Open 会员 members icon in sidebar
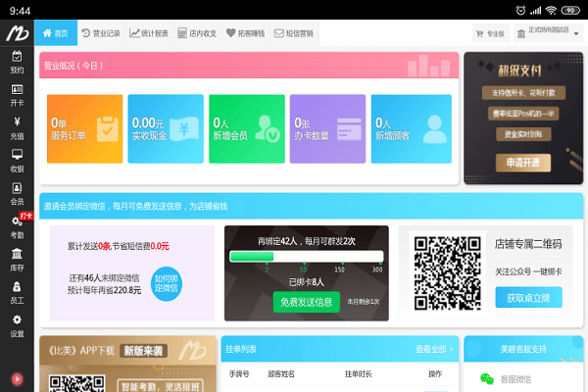 (x=17, y=193)
